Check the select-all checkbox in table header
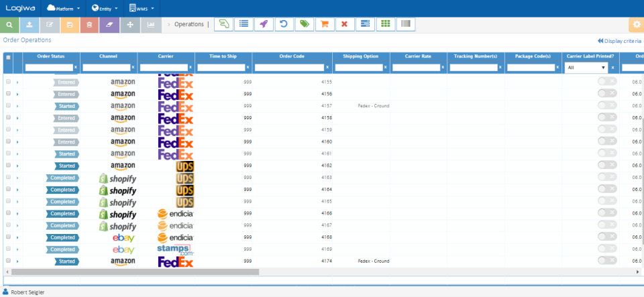 [x=8, y=58]
